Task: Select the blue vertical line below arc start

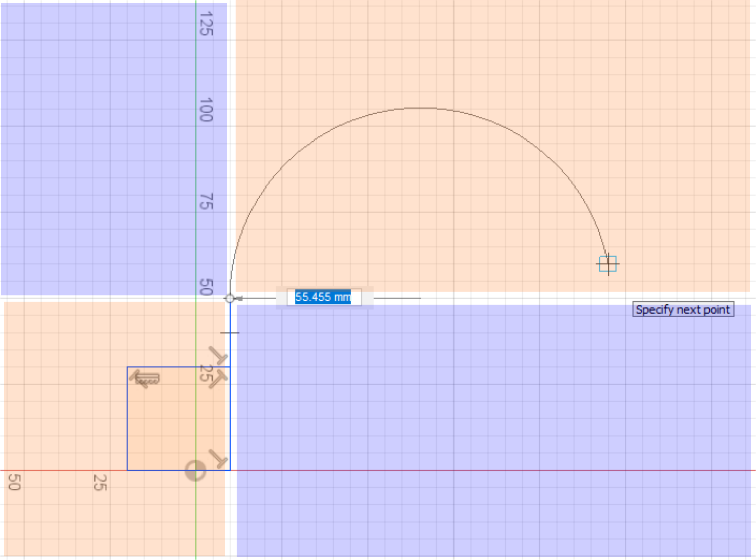Action: pos(230,334)
